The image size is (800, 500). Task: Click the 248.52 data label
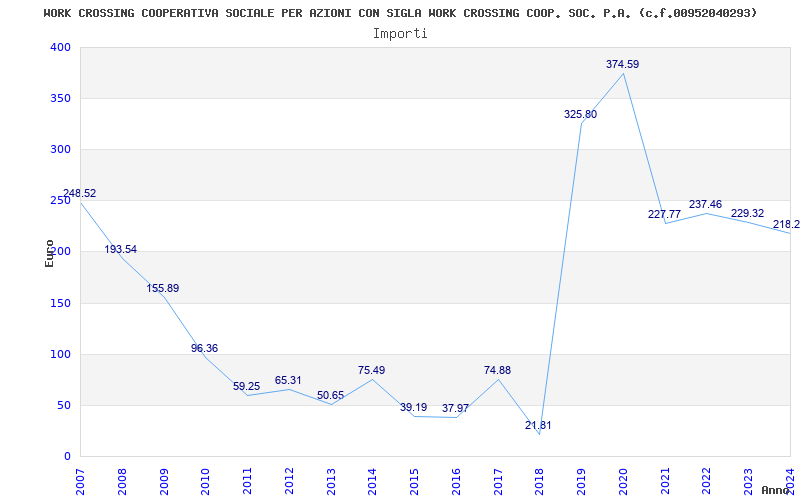pyautogui.click(x=79, y=193)
